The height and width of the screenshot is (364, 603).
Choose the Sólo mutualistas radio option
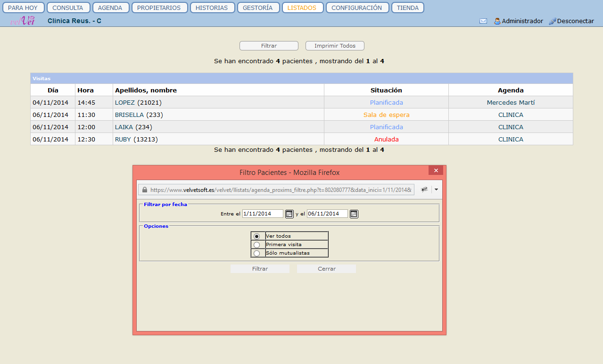(256, 253)
